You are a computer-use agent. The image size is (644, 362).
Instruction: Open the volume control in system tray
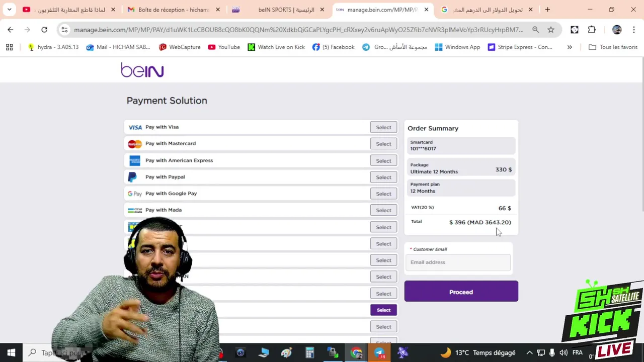click(x=563, y=352)
